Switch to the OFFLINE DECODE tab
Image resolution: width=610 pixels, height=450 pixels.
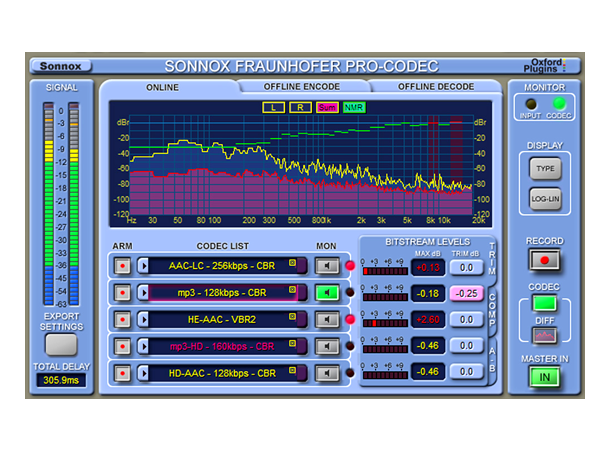(x=436, y=87)
